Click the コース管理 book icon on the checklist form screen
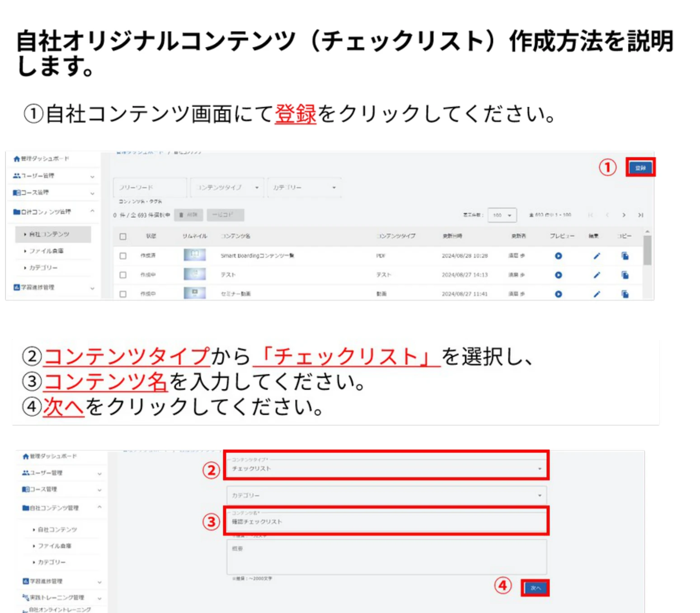Screen dimensions: 700x613 point(26,490)
